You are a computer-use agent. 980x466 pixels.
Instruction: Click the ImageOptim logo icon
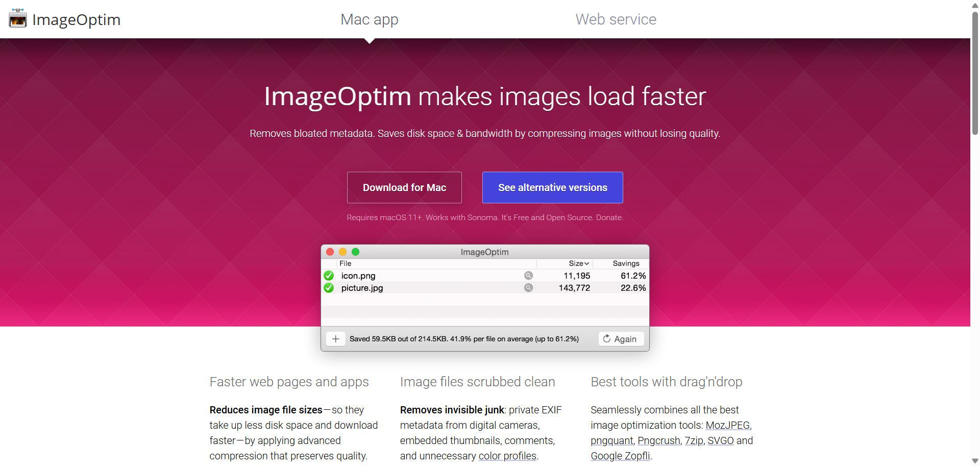18,19
